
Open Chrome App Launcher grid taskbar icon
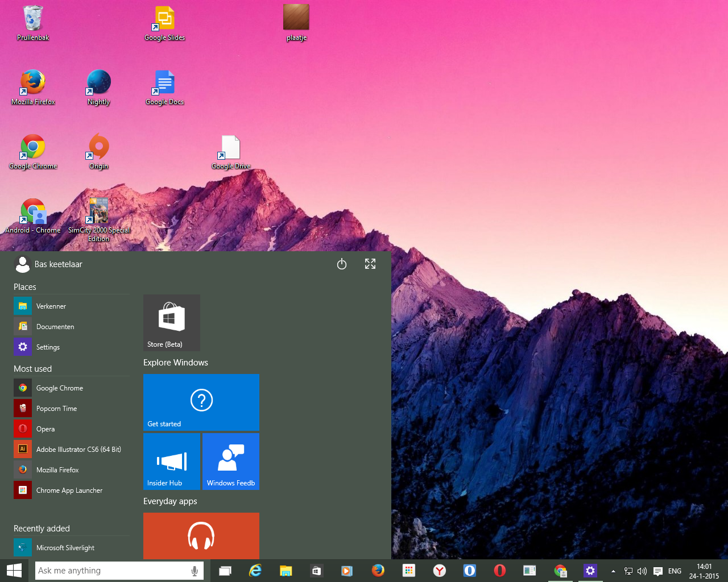pyautogui.click(x=408, y=571)
